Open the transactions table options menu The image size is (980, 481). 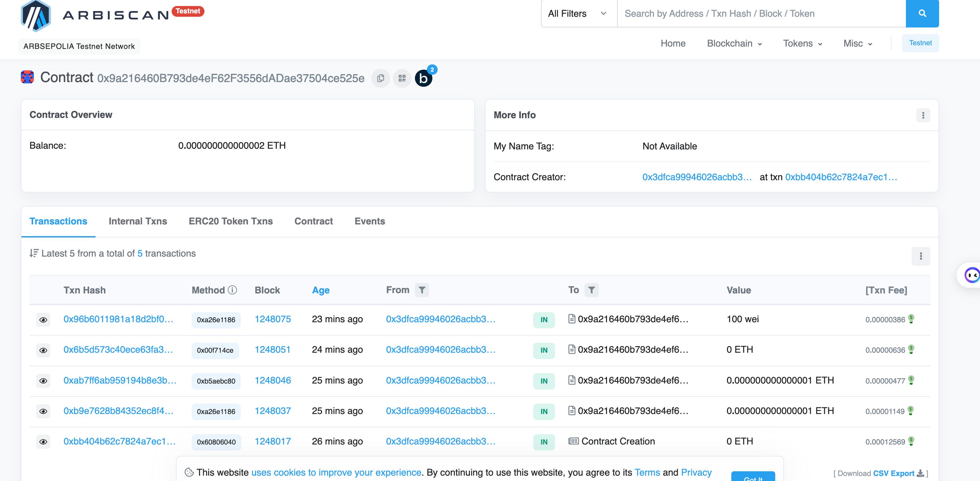(921, 256)
